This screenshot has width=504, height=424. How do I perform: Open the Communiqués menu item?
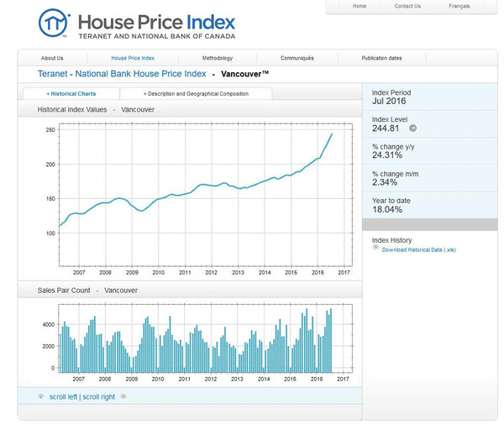[x=297, y=58]
